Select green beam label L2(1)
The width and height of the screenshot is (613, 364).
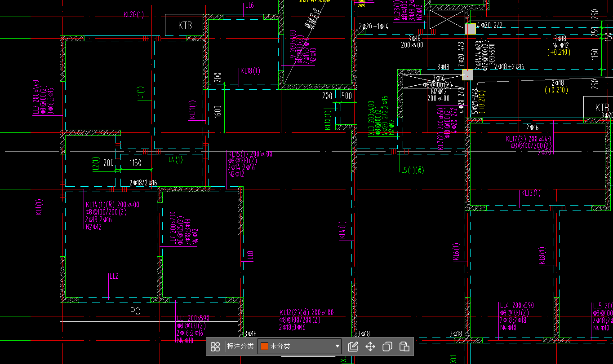point(95,164)
